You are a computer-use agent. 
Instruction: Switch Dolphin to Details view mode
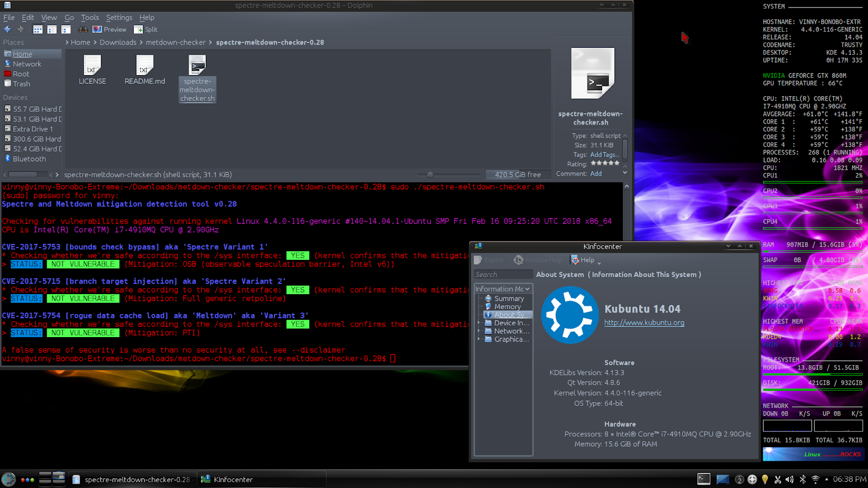[x=66, y=30]
